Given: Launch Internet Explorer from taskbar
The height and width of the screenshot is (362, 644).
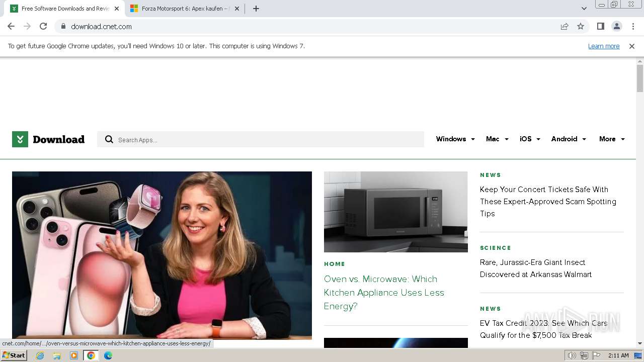Looking at the screenshot, I should pyautogui.click(x=40, y=355).
